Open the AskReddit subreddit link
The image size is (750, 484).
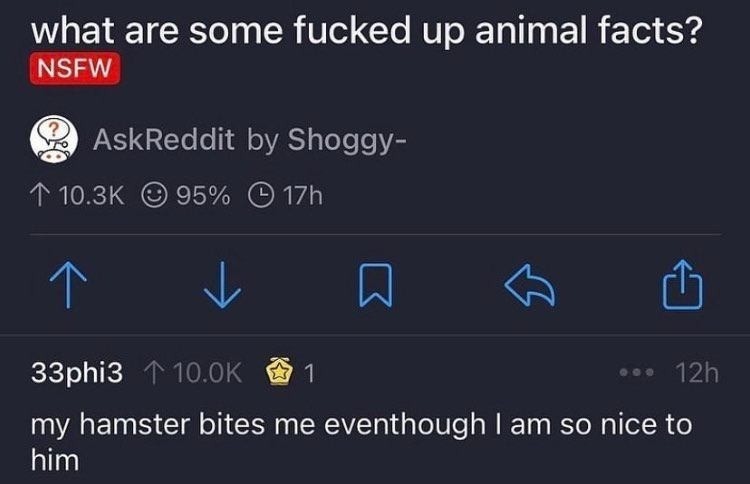click(163, 140)
